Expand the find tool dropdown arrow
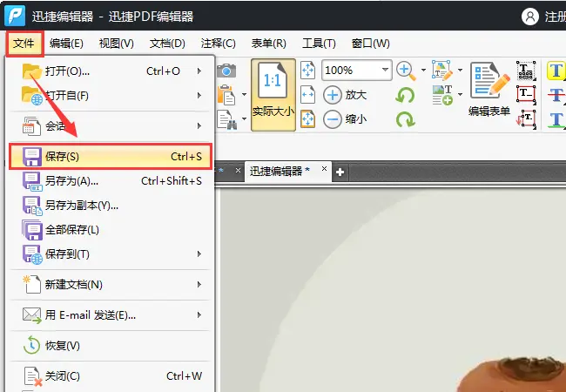This screenshot has width=566, height=392. [244, 119]
